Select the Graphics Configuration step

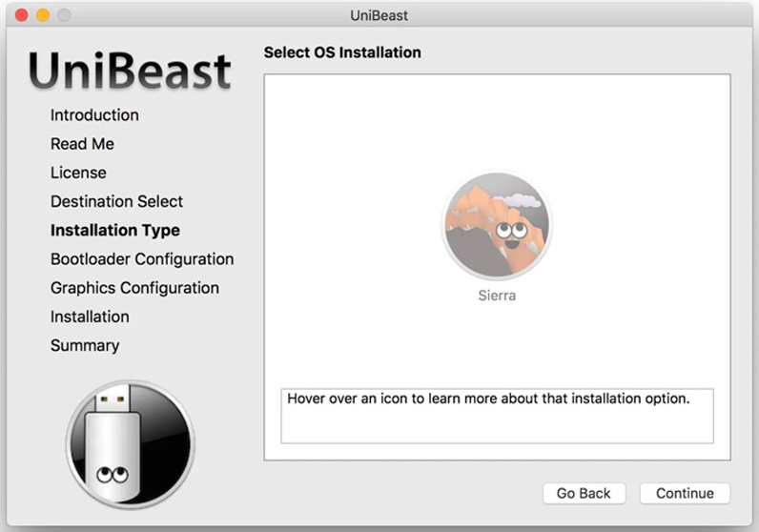(134, 288)
